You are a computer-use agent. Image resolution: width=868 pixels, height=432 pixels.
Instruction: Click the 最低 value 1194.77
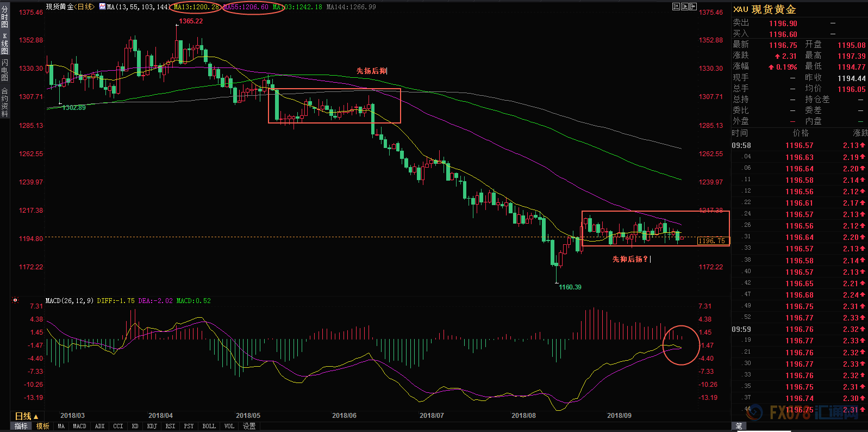tap(851, 67)
